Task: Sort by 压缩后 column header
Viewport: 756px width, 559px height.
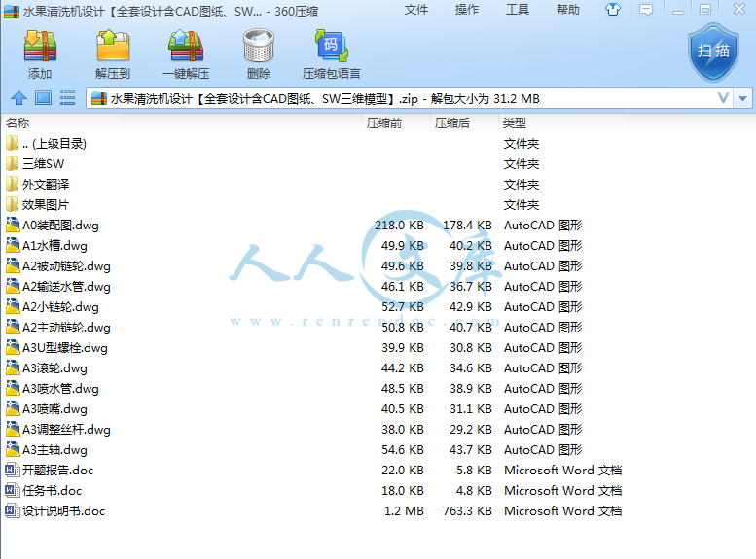Action: 452,123
